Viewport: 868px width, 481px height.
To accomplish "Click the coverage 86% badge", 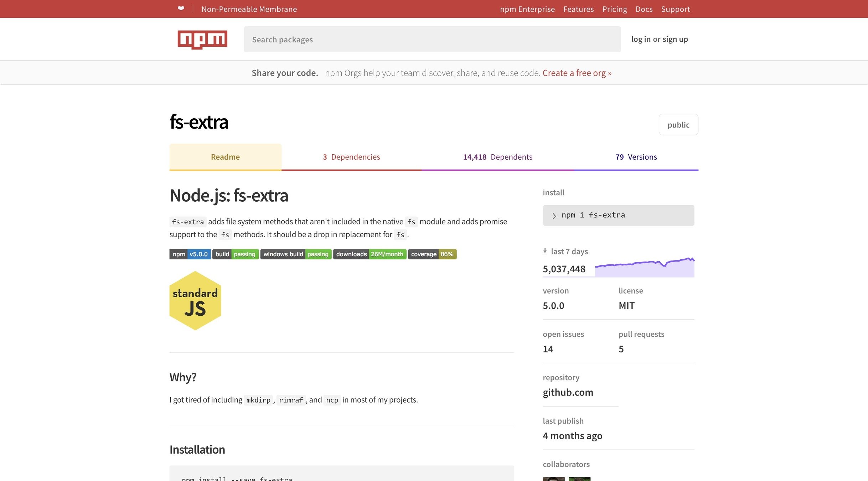I will click(x=432, y=254).
